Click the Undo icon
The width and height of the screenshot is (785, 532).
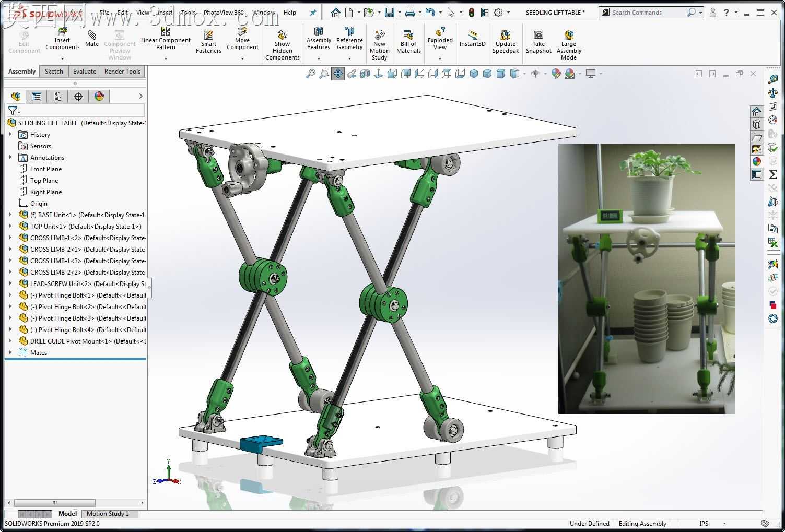(430, 13)
